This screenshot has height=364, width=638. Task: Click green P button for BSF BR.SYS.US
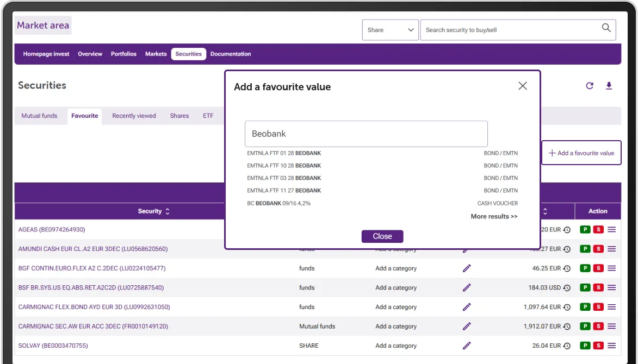coord(585,287)
